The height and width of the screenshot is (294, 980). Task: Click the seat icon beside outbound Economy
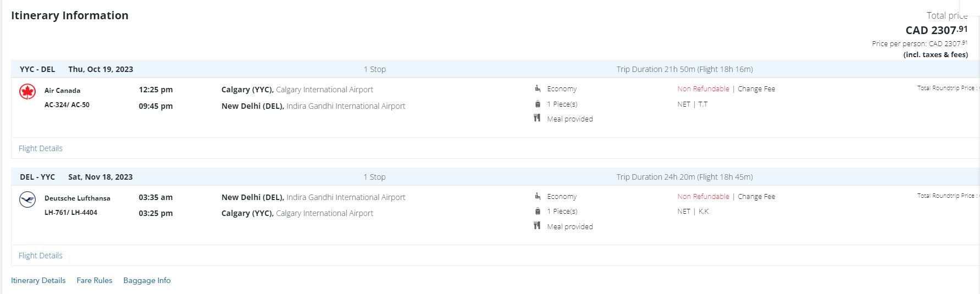click(538, 88)
